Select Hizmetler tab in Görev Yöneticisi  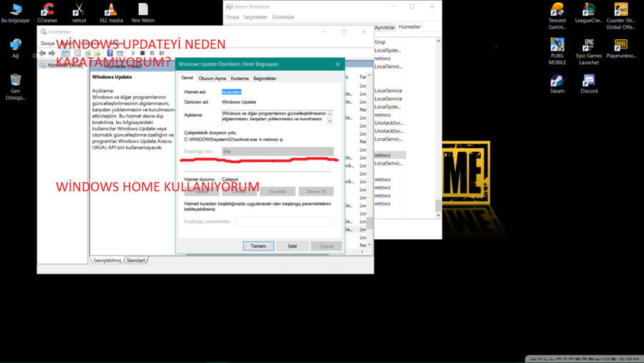[x=409, y=26]
